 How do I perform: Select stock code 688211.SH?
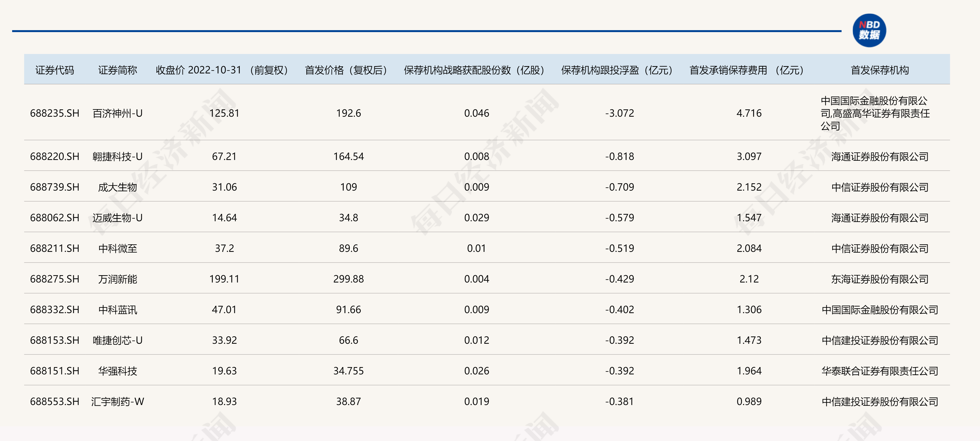pos(54,248)
